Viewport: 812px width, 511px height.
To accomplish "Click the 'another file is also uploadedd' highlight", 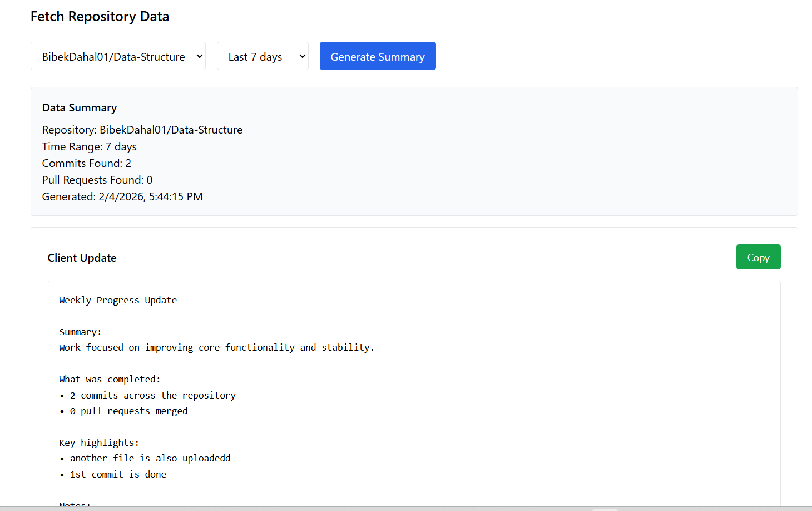I will click(x=150, y=458).
